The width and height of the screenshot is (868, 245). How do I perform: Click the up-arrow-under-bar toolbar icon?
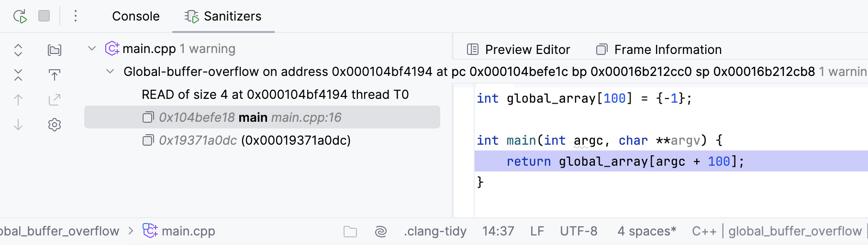pos(55,75)
